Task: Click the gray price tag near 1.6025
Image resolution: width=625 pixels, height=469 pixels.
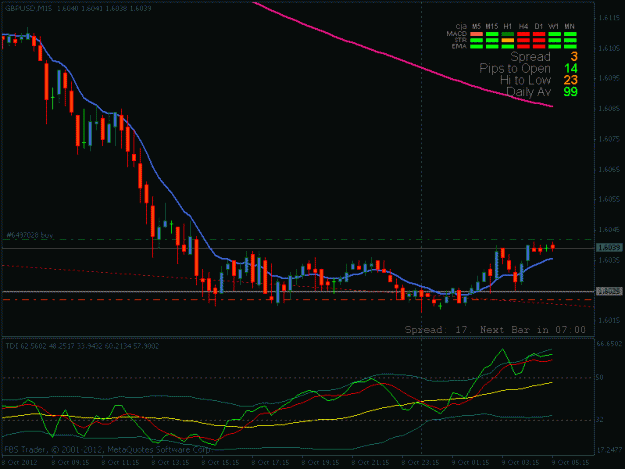Action: click(609, 291)
